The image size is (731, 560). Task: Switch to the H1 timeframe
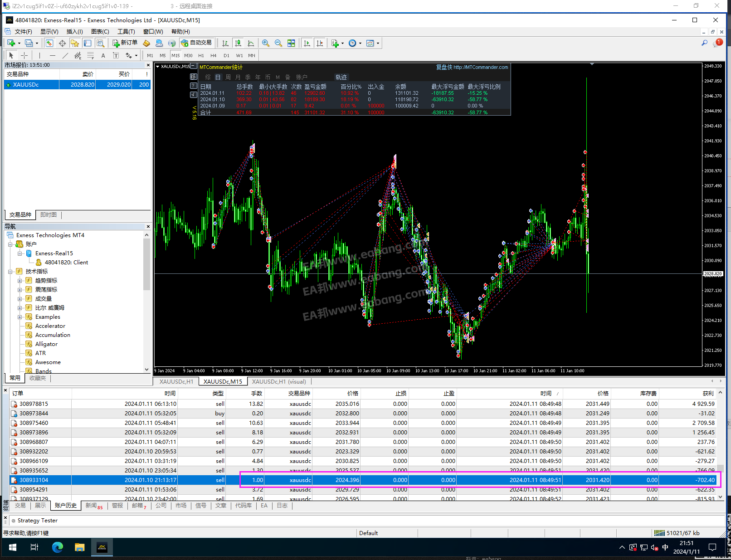(x=201, y=55)
